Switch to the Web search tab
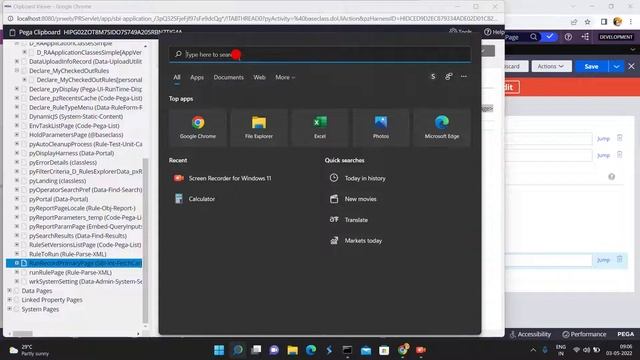The image size is (640, 360). 259,77
